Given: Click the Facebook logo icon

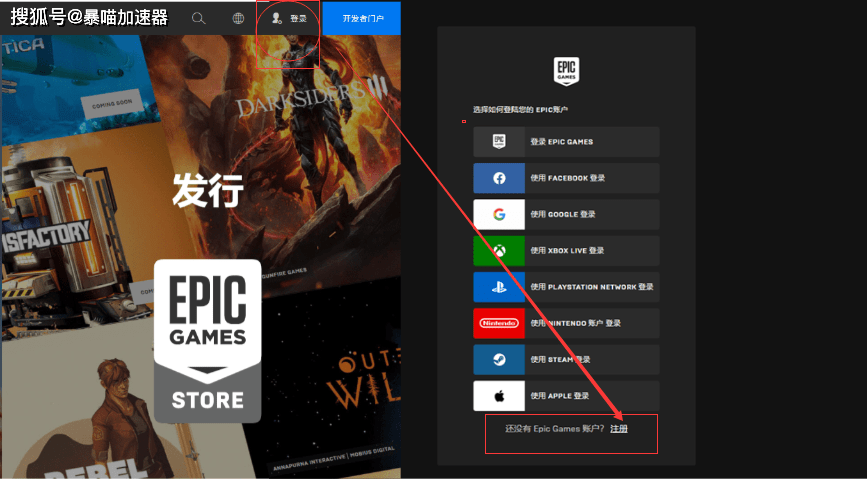Looking at the screenshot, I should pos(499,178).
